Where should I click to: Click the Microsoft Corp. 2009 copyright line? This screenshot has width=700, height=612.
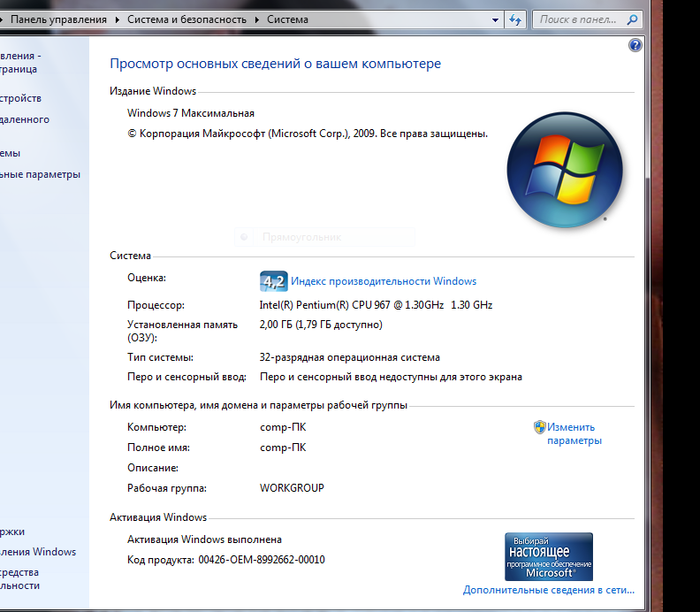coord(308,134)
